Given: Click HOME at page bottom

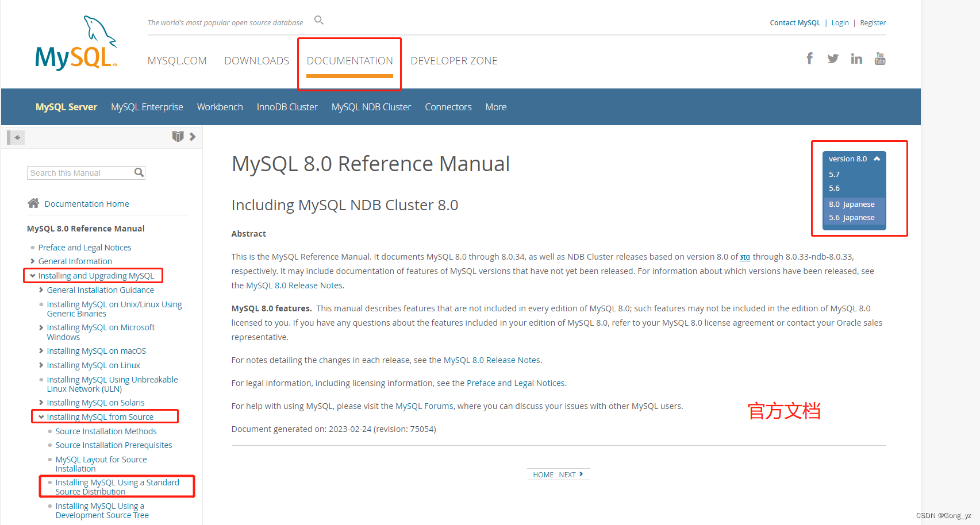Looking at the screenshot, I should 543,474.
